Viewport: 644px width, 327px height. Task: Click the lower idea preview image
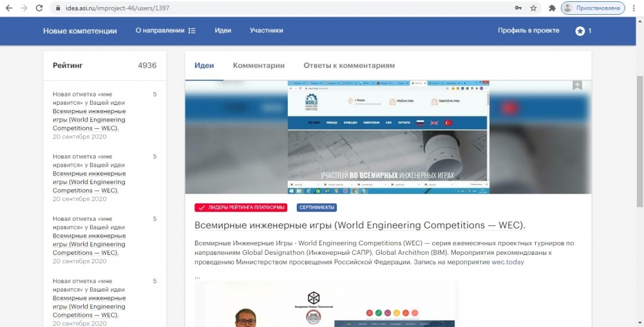[x=327, y=304]
